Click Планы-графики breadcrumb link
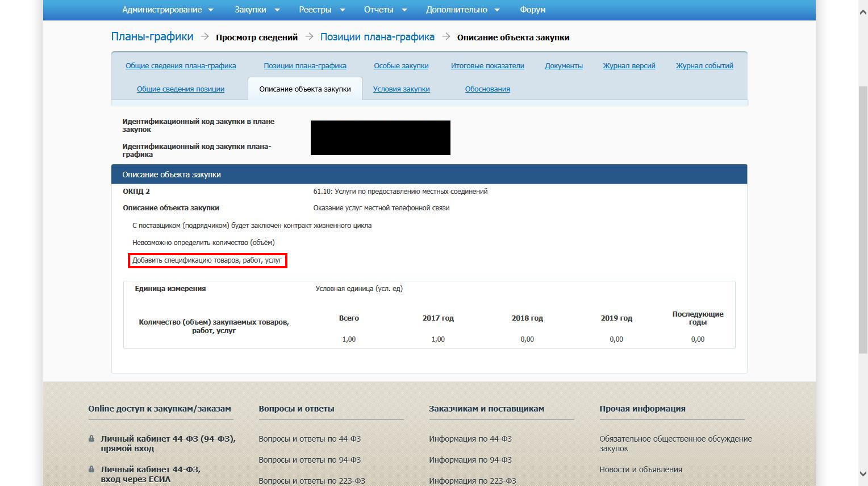 152,37
